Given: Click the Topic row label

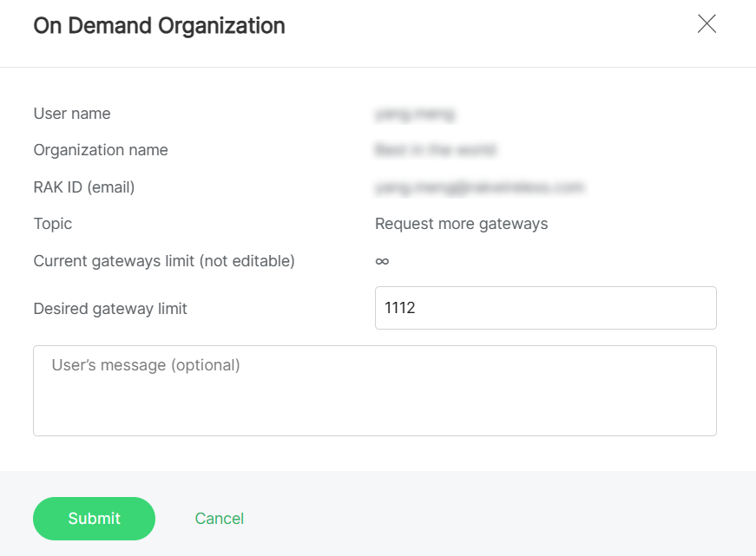Looking at the screenshot, I should click(x=52, y=224).
